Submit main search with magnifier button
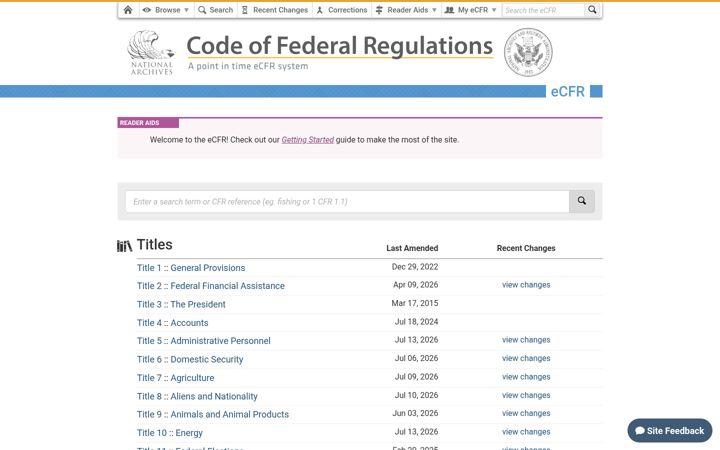 (x=582, y=201)
